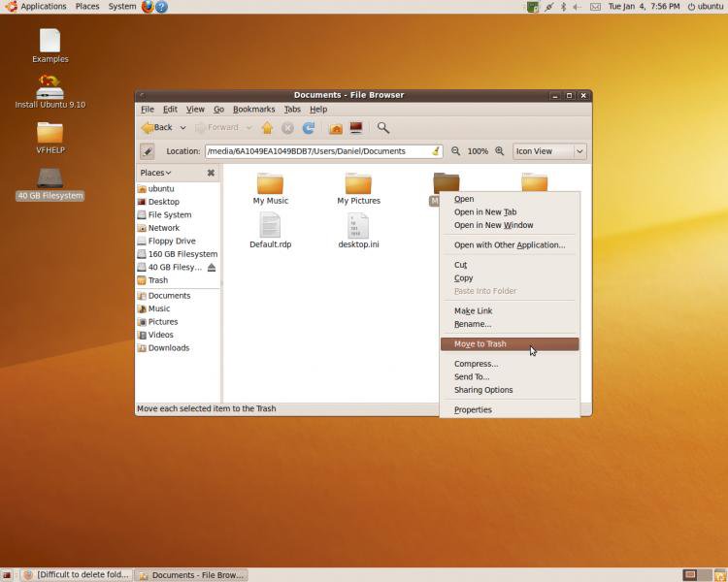Click the Back arrow button
This screenshot has height=582, width=728.
156,128
